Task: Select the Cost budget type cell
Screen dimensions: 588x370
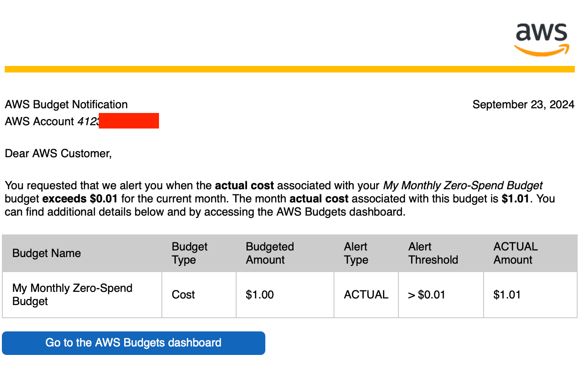Action: click(183, 295)
